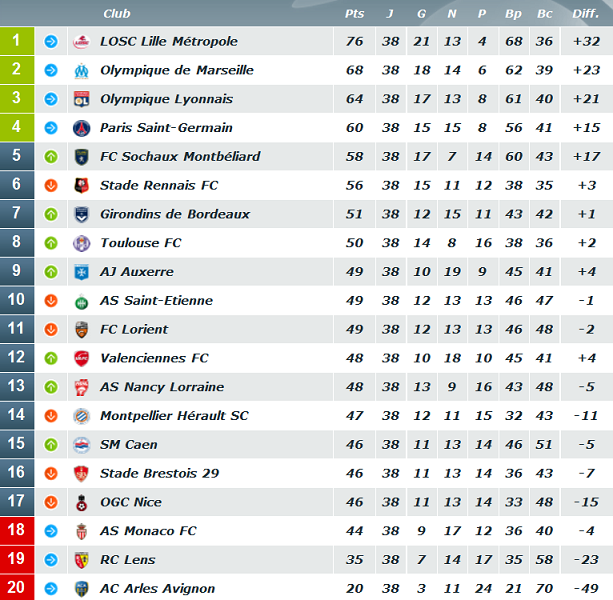Click the Olympique de Marseille logo

(81, 71)
